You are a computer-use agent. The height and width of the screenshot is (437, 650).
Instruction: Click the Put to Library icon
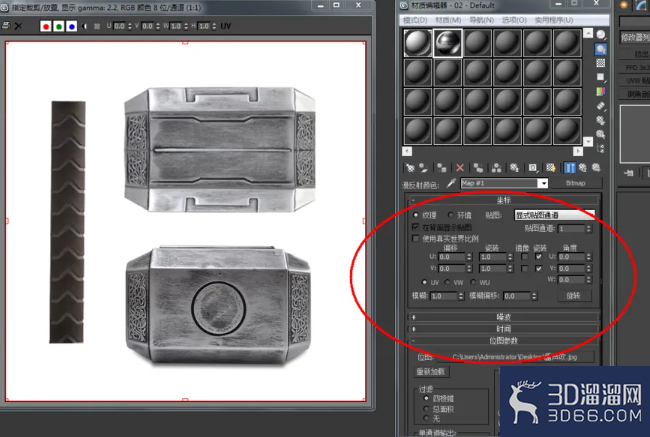click(x=514, y=168)
